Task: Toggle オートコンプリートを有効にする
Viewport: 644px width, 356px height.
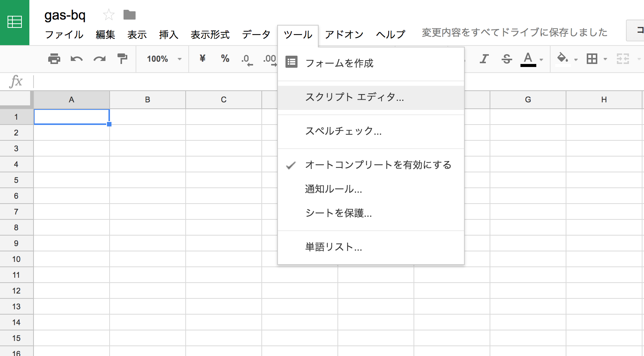Action: [x=371, y=165]
